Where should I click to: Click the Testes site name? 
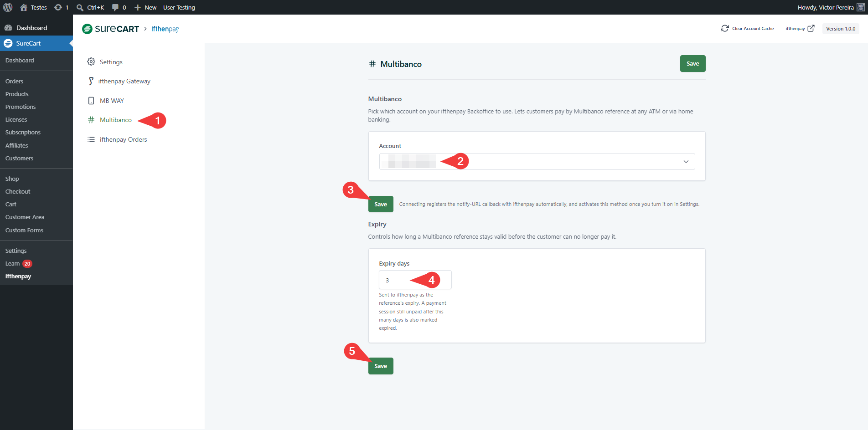click(39, 7)
